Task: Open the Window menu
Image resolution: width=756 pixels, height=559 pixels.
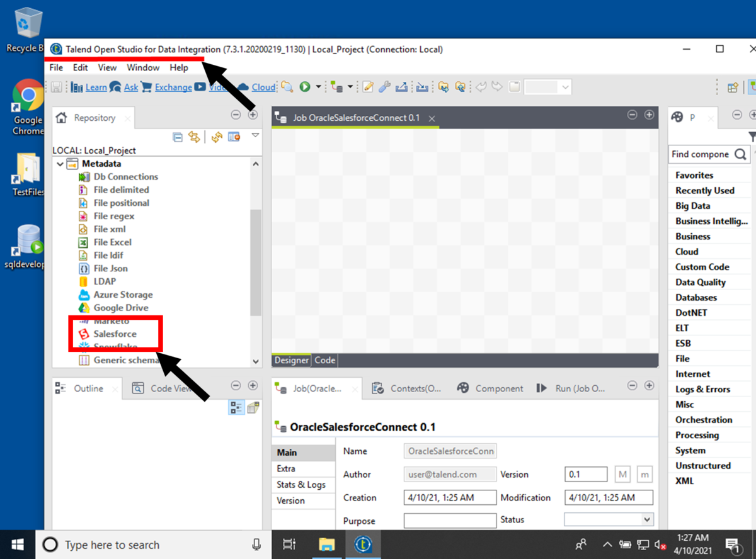Action: pyautogui.click(x=143, y=67)
